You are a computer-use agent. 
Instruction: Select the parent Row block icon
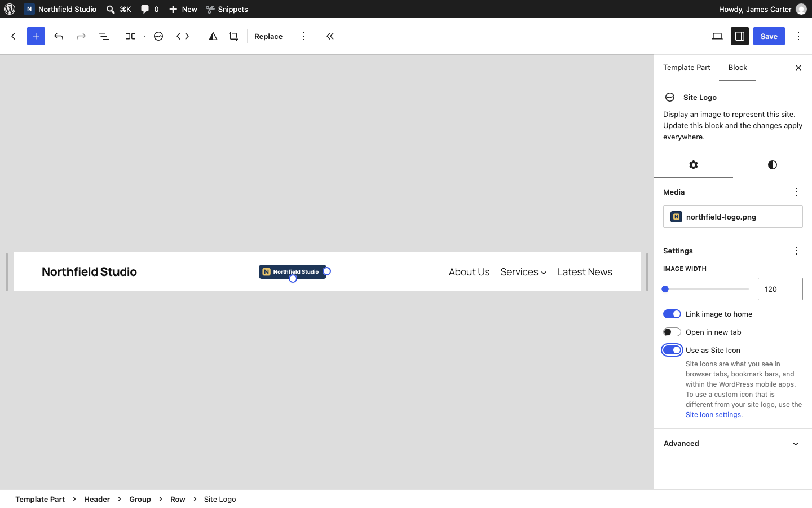tap(131, 36)
